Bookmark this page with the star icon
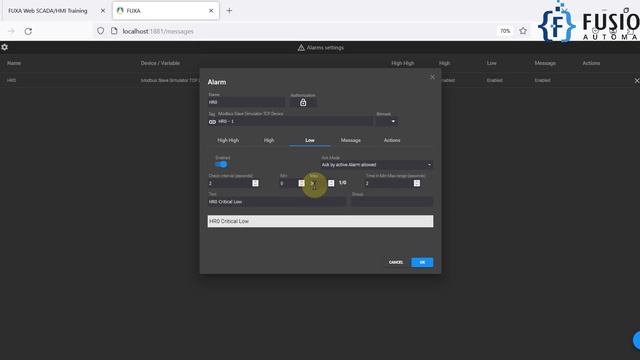This screenshot has width=640, height=360. coord(523,31)
